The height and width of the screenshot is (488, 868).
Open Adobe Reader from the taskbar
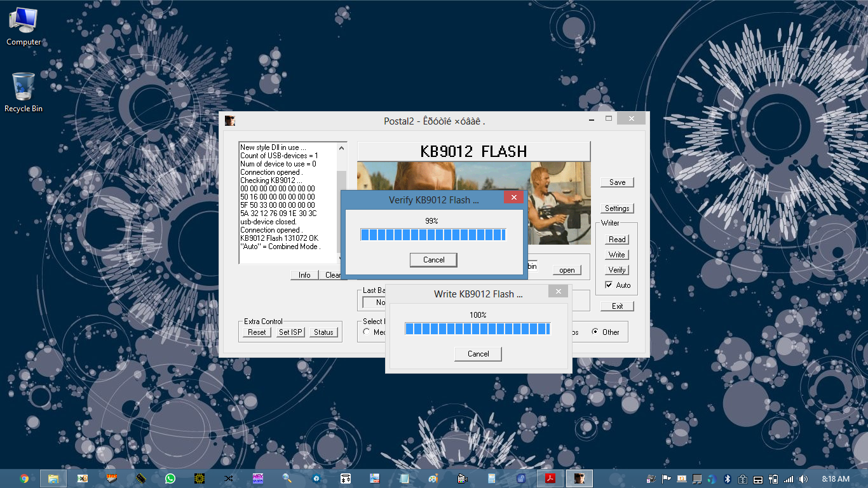click(x=550, y=478)
